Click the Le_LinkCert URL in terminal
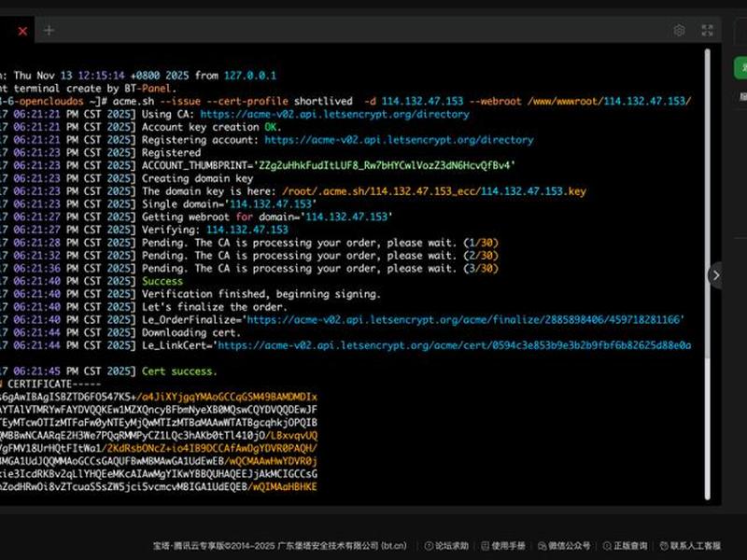 pyautogui.click(x=455, y=345)
